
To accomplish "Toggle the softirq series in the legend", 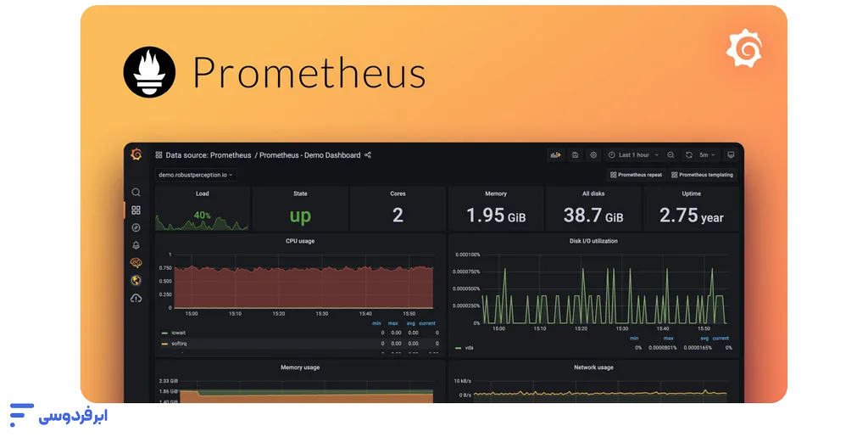I will 179,344.
